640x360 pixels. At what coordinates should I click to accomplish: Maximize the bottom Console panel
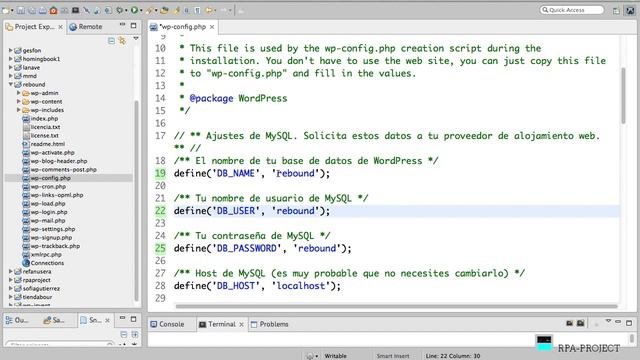coord(629,323)
